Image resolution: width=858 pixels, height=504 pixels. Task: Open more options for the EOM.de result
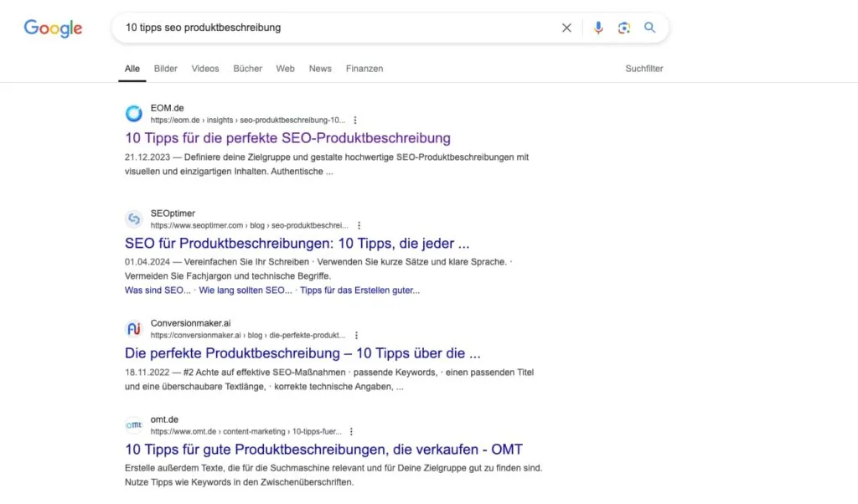pos(355,121)
